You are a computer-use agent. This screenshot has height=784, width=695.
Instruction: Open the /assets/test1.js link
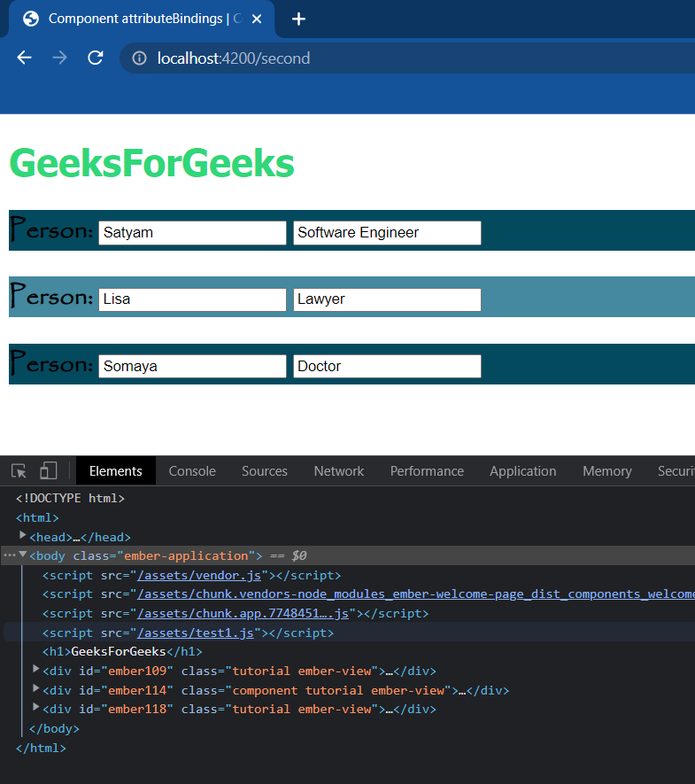196,633
